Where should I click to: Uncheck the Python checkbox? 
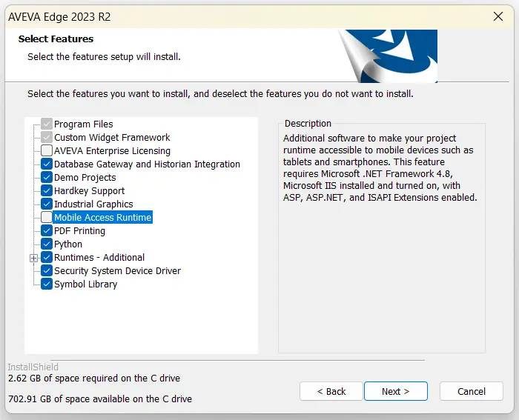click(x=47, y=244)
